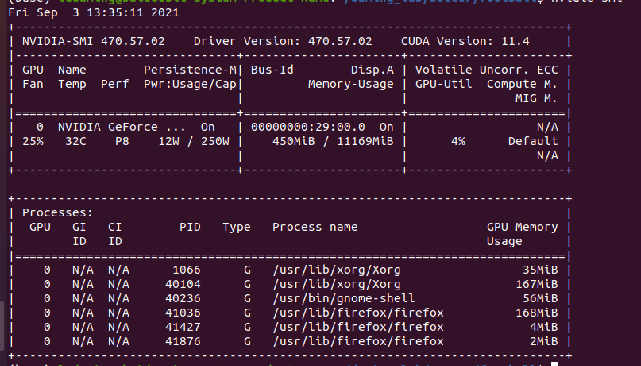This screenshot has width=641, height=366.
Task: Click the 56MiB gnome-shell memory usage
Action: pos(540,299)
